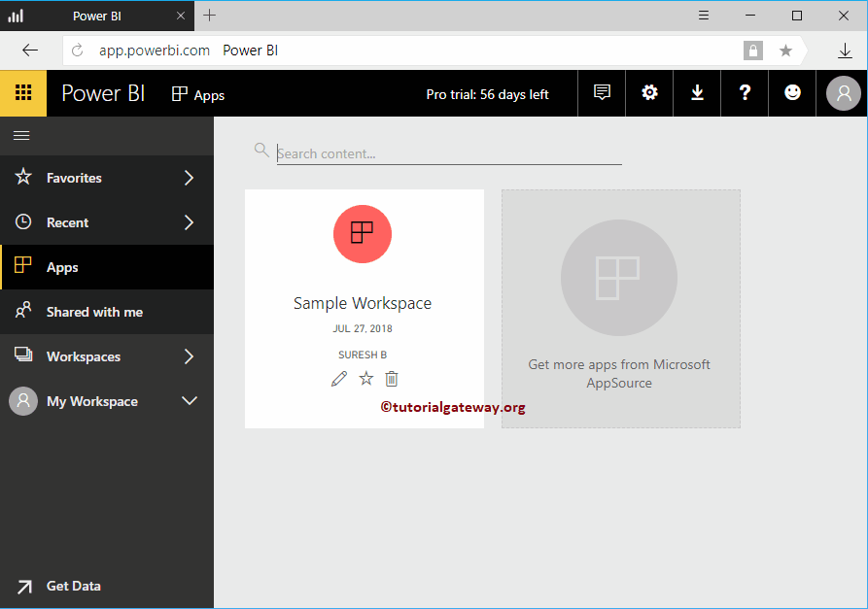This screenshot has width=868, height=609.
Task: Open the help question mark menu
Action: click(745, 93)
